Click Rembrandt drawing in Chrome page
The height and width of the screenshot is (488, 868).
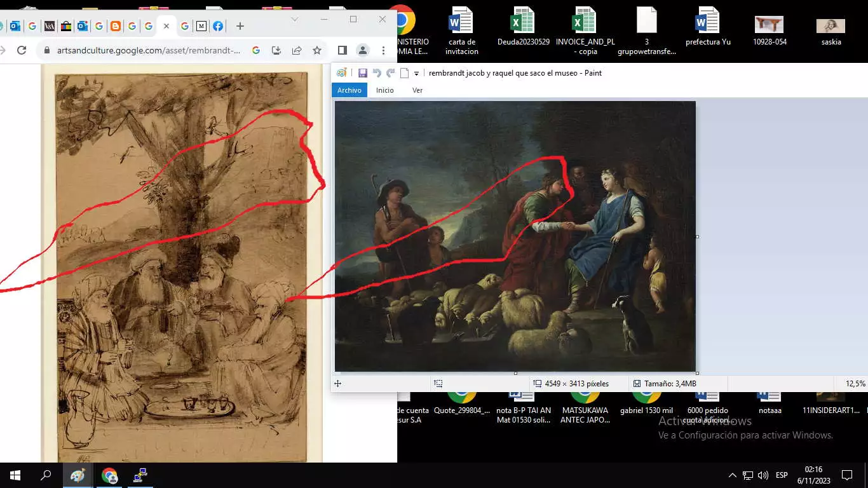point(182,268)
